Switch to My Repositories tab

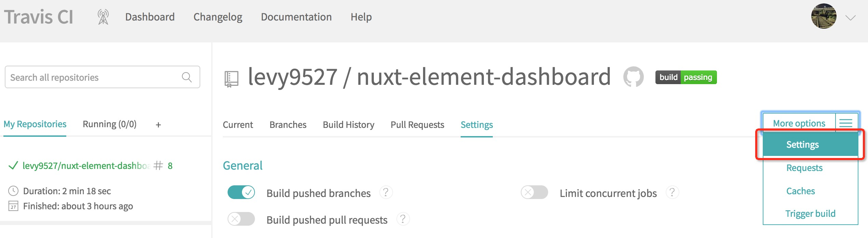(x=35, y=124)
